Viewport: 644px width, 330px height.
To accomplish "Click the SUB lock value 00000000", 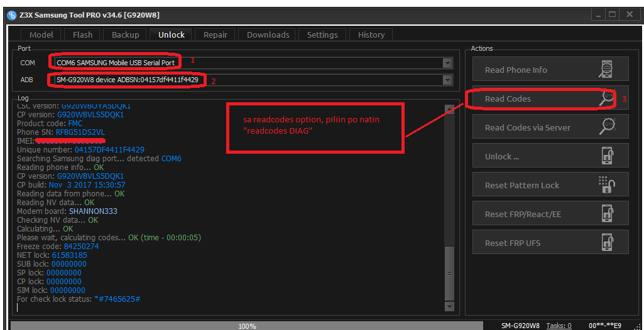I will point(69,263).
